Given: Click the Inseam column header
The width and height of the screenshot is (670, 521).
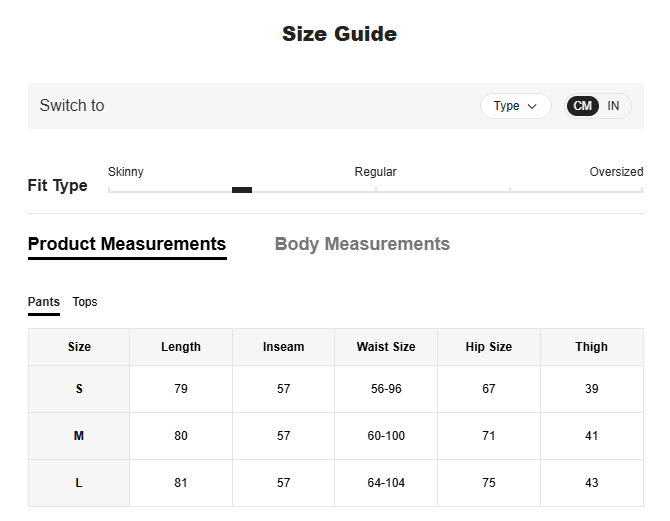Looking at the screenshot, I should (284, 347).
